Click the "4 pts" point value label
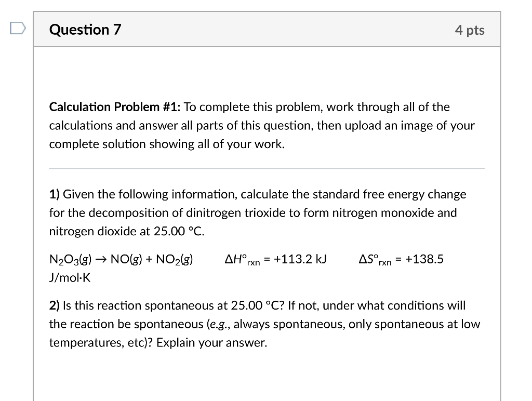The height and width of the screenshot is (401, 532). 469,30
